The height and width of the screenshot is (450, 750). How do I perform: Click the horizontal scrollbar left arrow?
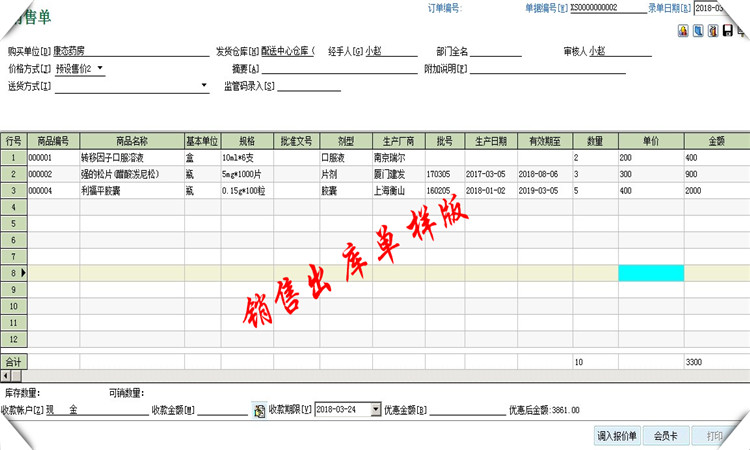[6, 376]
